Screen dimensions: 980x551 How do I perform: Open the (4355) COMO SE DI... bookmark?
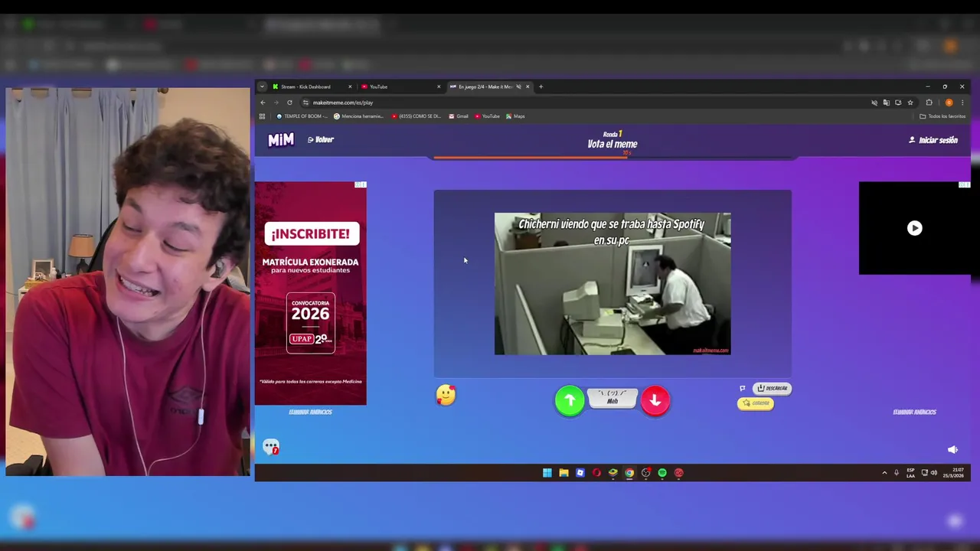point(416,116)
